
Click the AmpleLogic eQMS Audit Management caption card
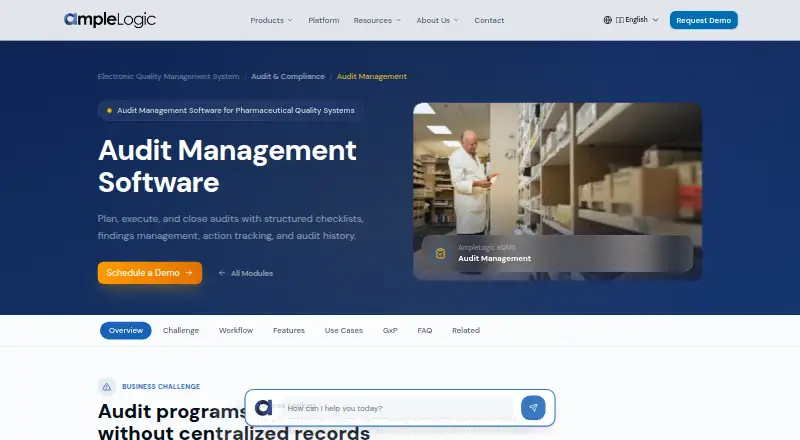557,253
